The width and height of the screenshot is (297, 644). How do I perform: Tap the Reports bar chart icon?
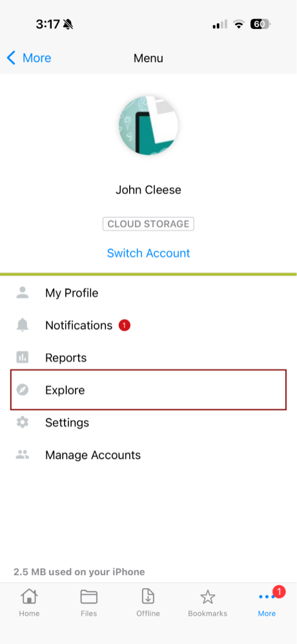point(23,357)
